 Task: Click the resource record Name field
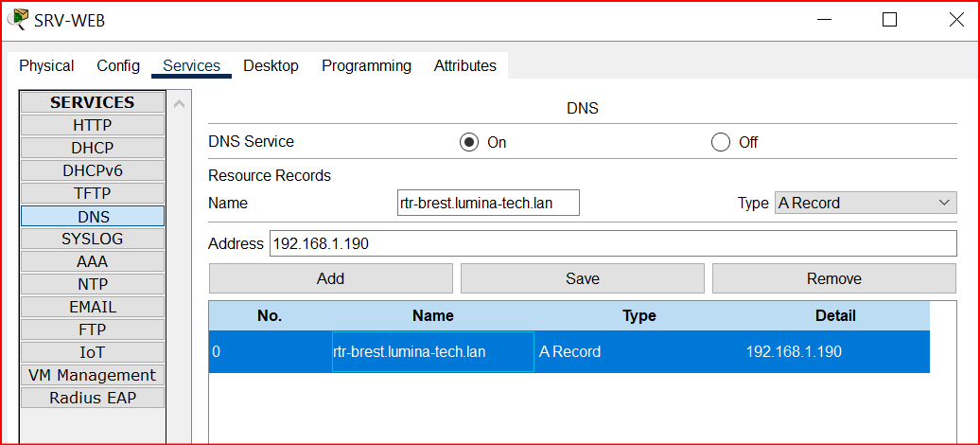pos(488,203)
